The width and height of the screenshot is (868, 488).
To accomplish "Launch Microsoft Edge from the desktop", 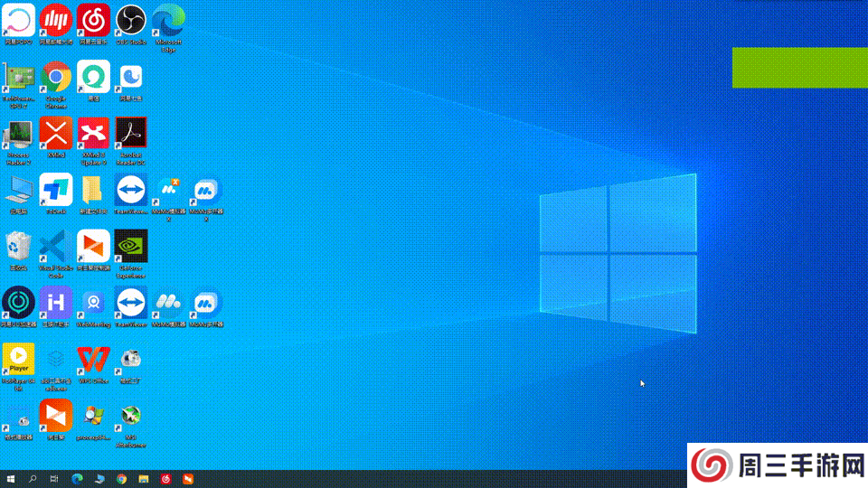I will pyautogui.click(x=168, y=20).
